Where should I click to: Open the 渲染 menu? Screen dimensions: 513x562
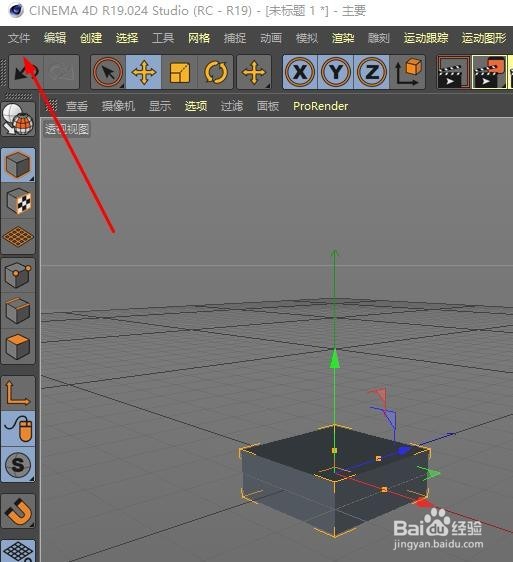point(343,38)
